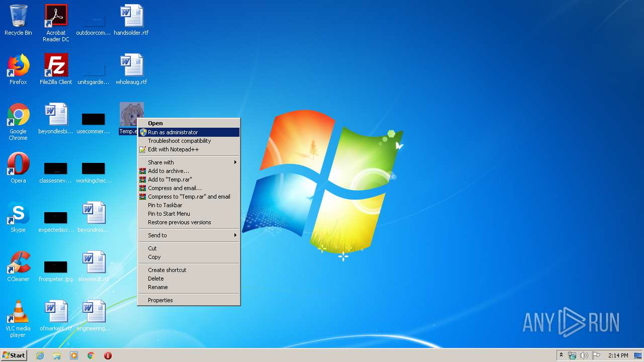
Task: Choose Pin to Start Menu
Action: (189, 214)
